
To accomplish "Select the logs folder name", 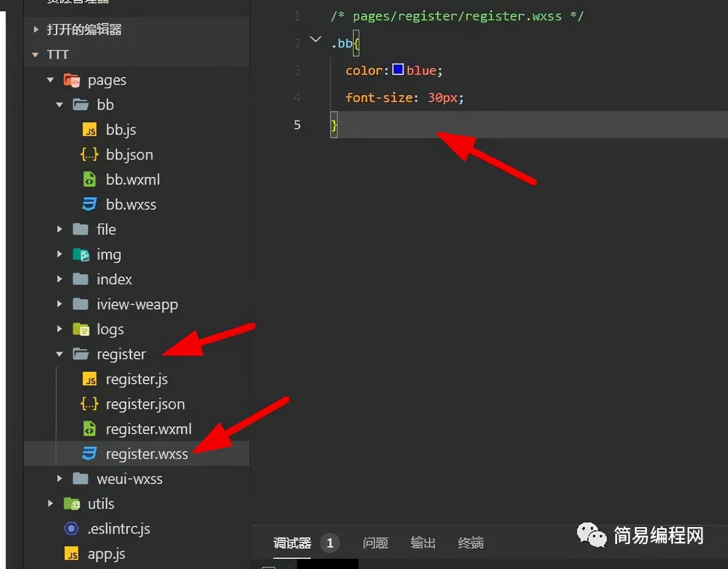I will [110, 329].
